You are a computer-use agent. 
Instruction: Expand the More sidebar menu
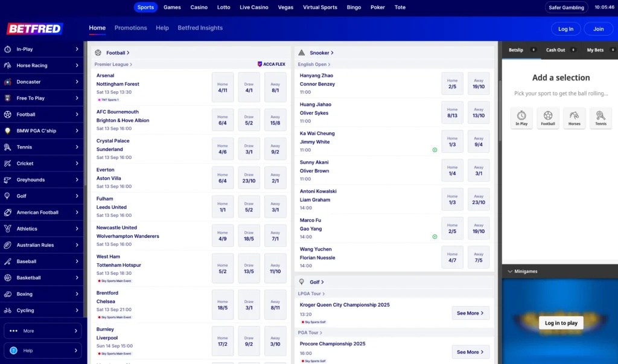[x=42, y=331]
